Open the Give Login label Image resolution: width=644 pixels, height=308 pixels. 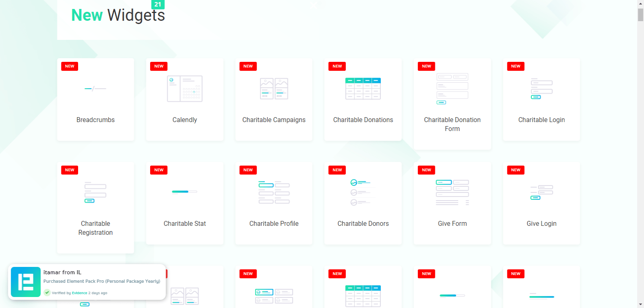point(541,223)
